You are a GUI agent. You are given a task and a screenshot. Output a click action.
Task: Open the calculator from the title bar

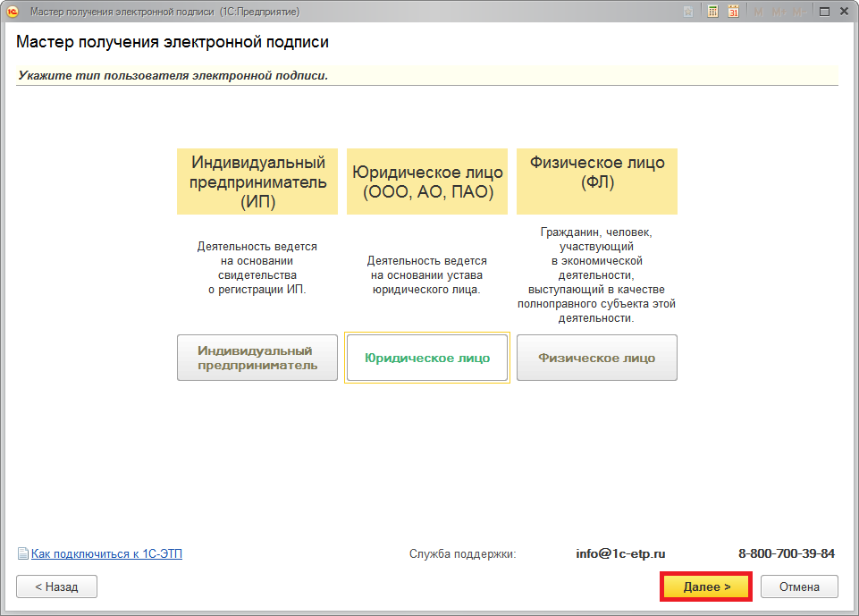712,12
